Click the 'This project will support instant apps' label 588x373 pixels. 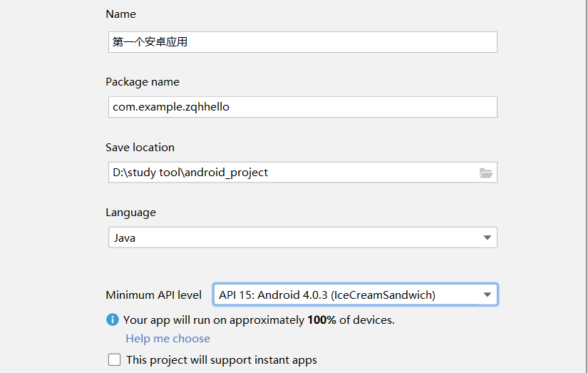(x=222, y=360)
